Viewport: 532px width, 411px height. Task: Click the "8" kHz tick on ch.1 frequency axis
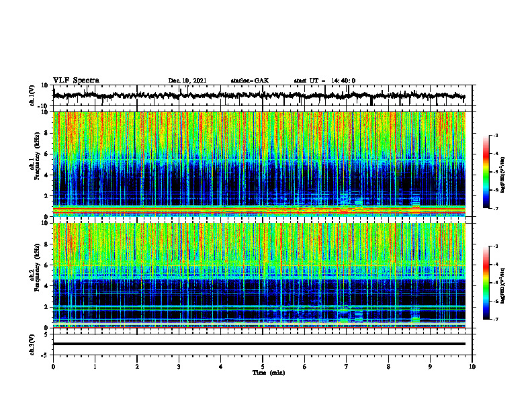click(x=46, y=133)
